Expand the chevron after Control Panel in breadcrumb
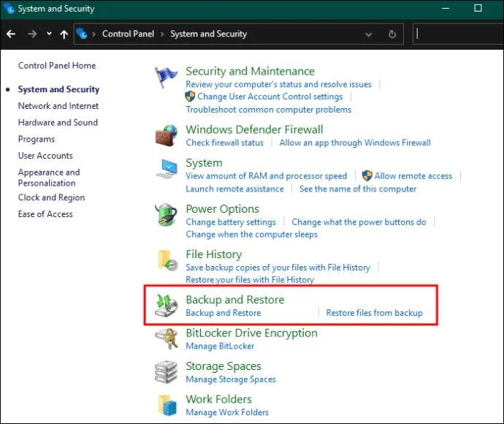 [x=162, y=34]
